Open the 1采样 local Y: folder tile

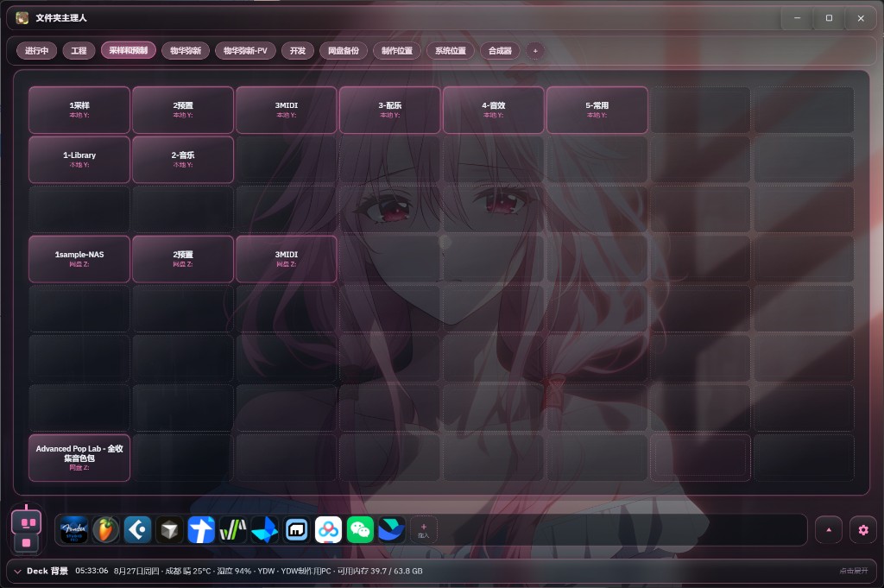pyautogui.click(x=79, y=110)
